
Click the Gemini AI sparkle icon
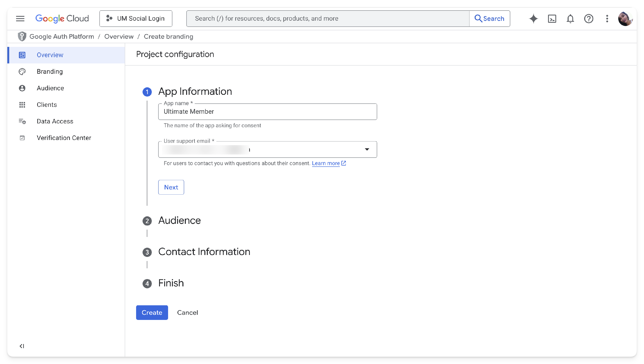[533, 18]
